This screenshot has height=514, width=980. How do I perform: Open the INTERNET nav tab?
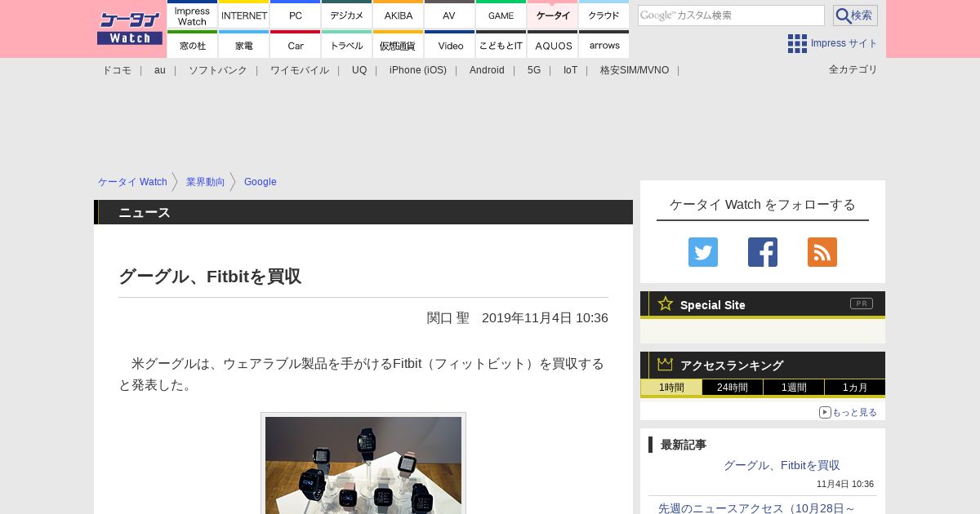244,16
